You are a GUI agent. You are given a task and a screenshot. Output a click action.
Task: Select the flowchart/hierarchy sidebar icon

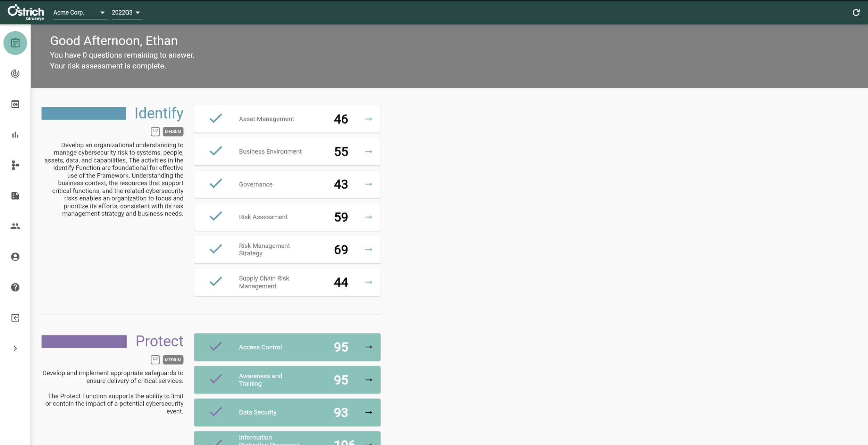15,165
